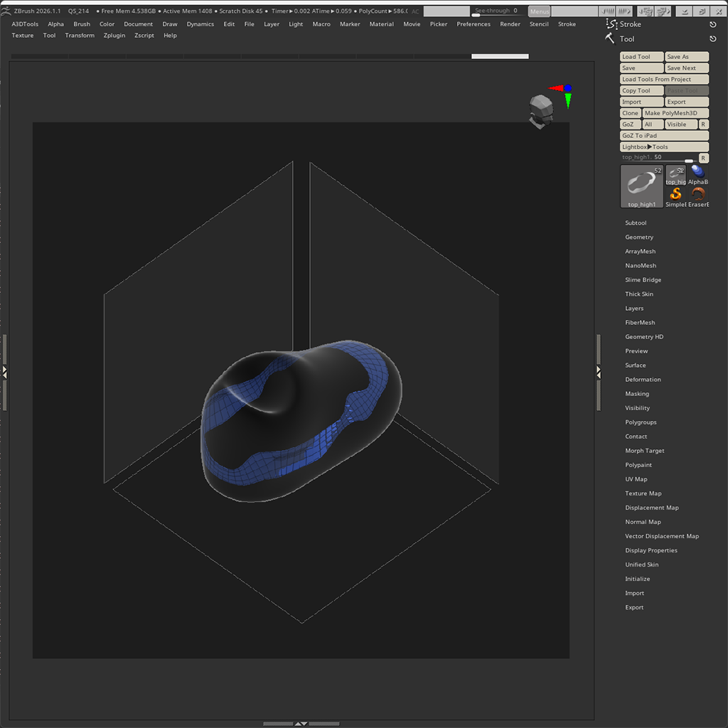Screen dimensions: 728x728
Task: Toggle the R button next to top_high1 slider
Action: pos(703,158)
